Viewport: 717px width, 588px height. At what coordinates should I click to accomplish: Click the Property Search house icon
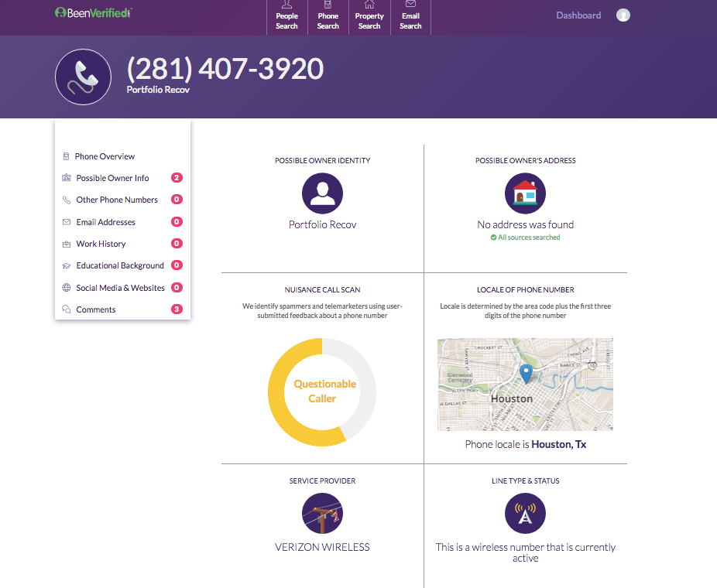[369, 5]
